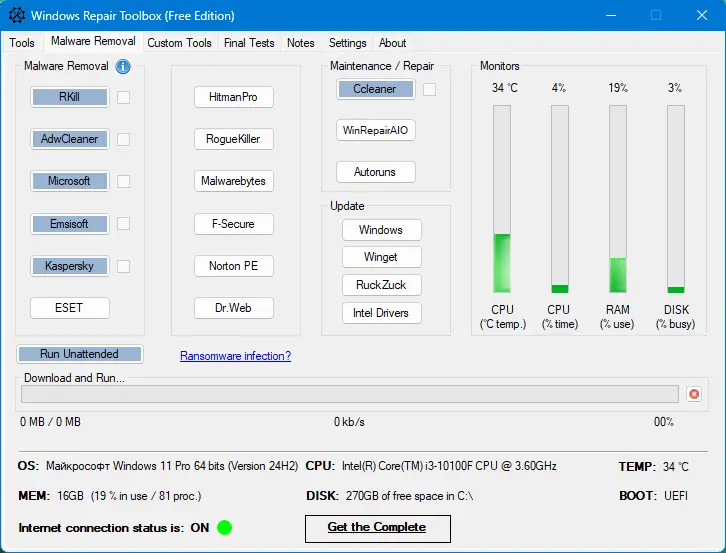
Task: Click the 0 kb/s download speed text
Action: (x=349, y=422)
